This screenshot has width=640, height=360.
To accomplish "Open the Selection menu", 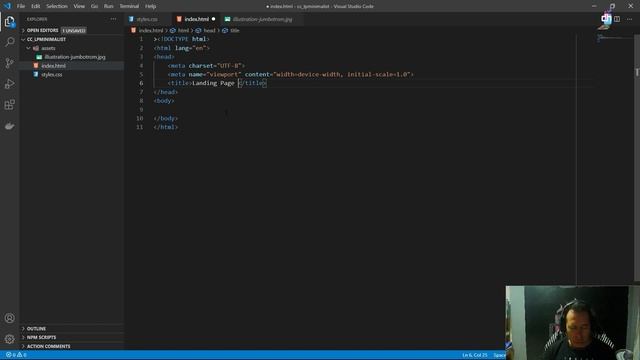I will (x=57, y=6).
